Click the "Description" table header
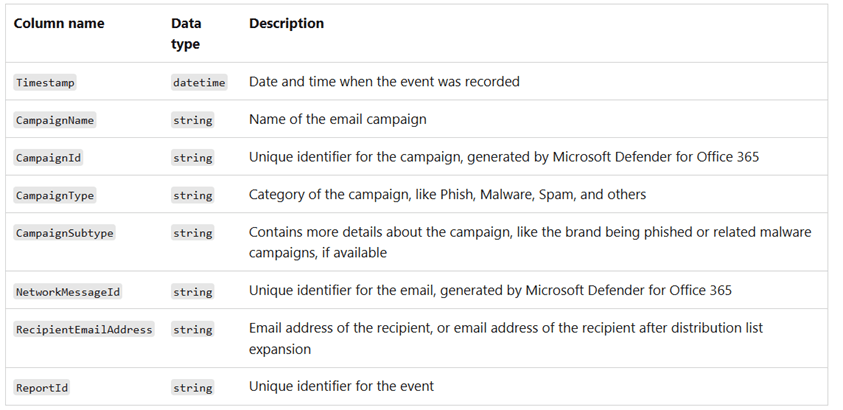Image resolution: width=843 pixels, height=410 pixels. coord(286,23)
